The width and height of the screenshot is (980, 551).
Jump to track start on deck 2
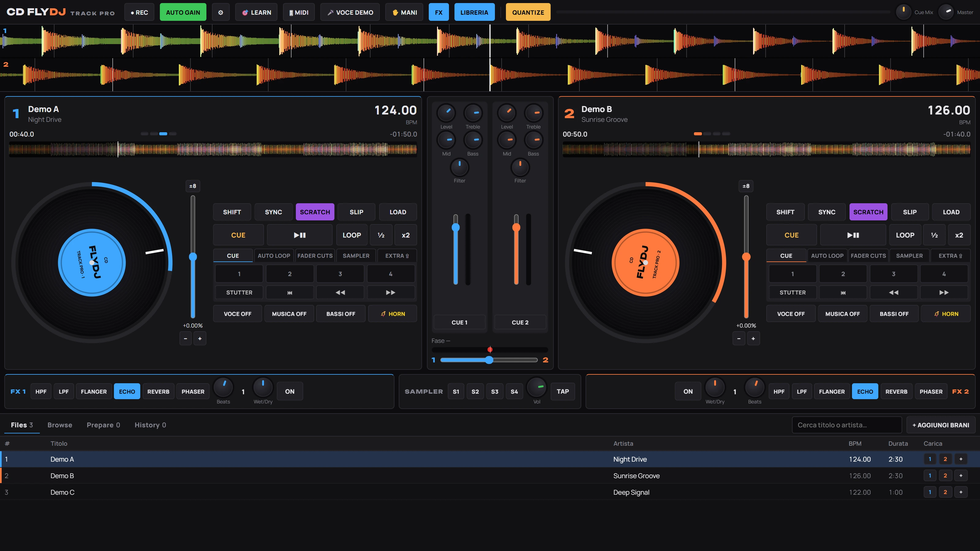pos(843,292)
